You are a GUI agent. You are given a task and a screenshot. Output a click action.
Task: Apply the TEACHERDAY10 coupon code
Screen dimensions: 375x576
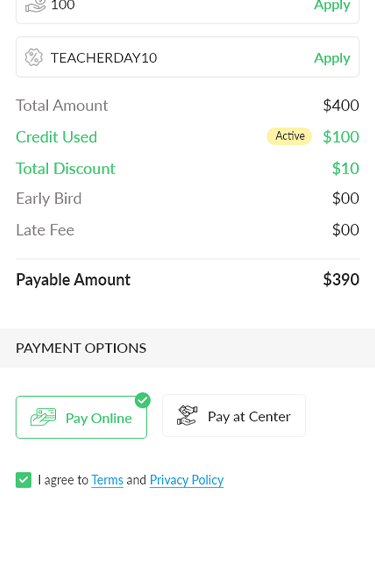[x=332, y=58]
